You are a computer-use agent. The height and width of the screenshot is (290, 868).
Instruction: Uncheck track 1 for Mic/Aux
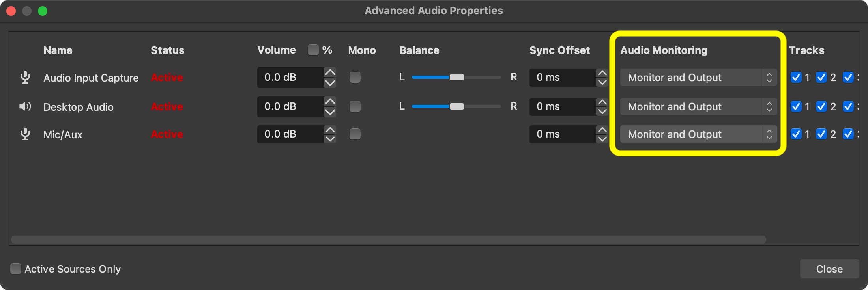pos(796,134)
